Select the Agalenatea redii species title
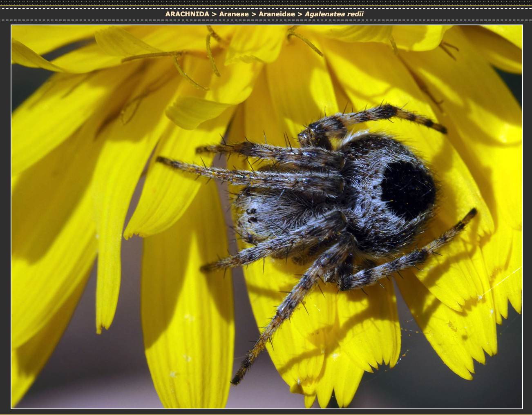 tap(334, 14)
